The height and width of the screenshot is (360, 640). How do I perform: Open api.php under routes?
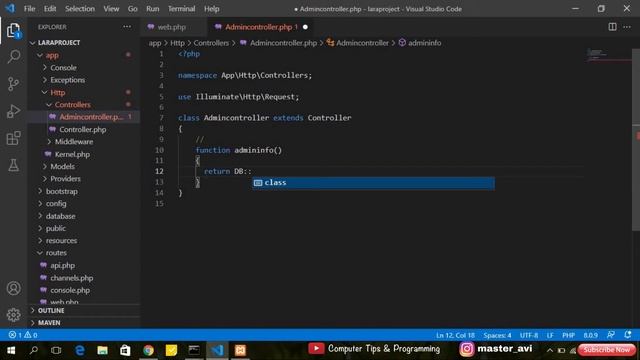(84, 265)
